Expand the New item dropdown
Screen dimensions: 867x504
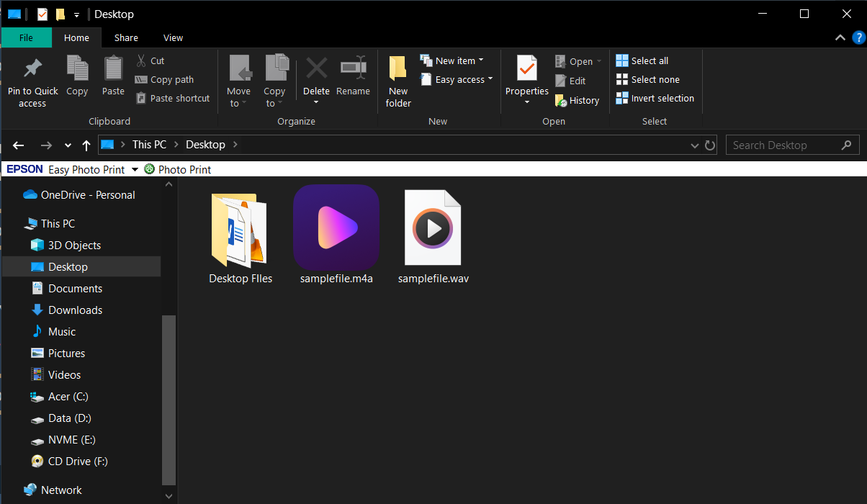pos(481,60)
